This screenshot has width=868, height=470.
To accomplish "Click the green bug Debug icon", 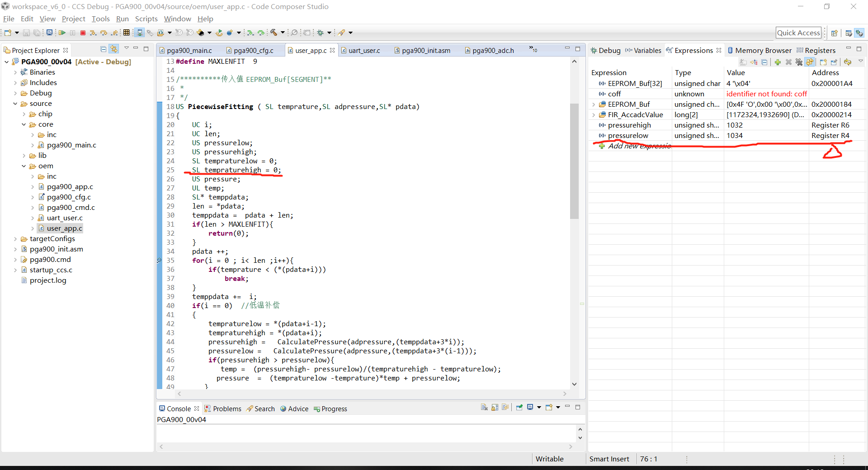I will (321, 33).
